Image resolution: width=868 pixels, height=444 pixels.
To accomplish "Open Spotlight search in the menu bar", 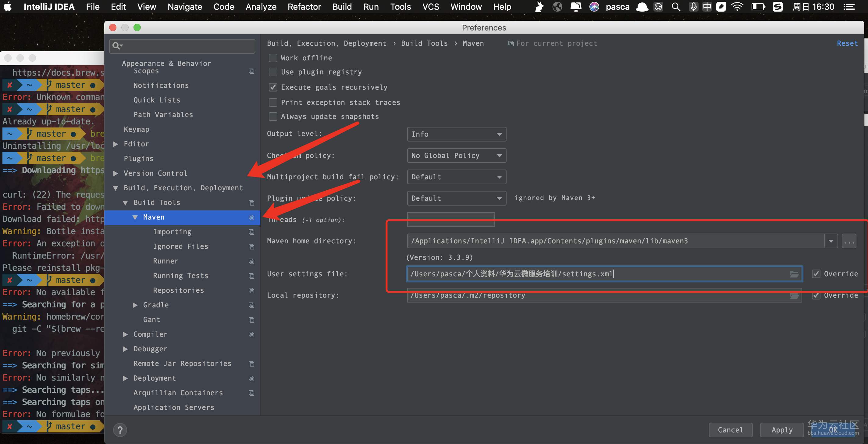I will click(x=676, y=7).
